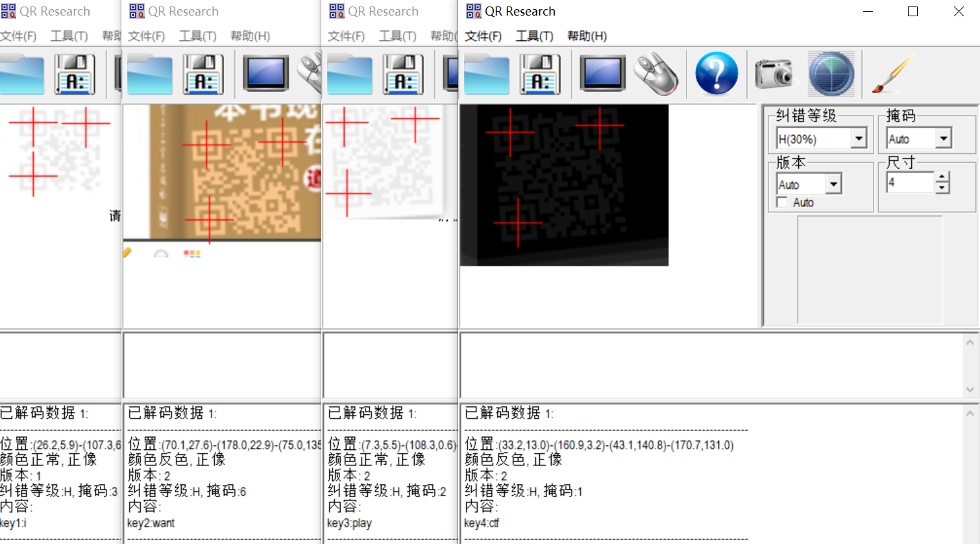
Task: Click 颜色反色, 正像 line in rightmost window
Action: [513, 460]
